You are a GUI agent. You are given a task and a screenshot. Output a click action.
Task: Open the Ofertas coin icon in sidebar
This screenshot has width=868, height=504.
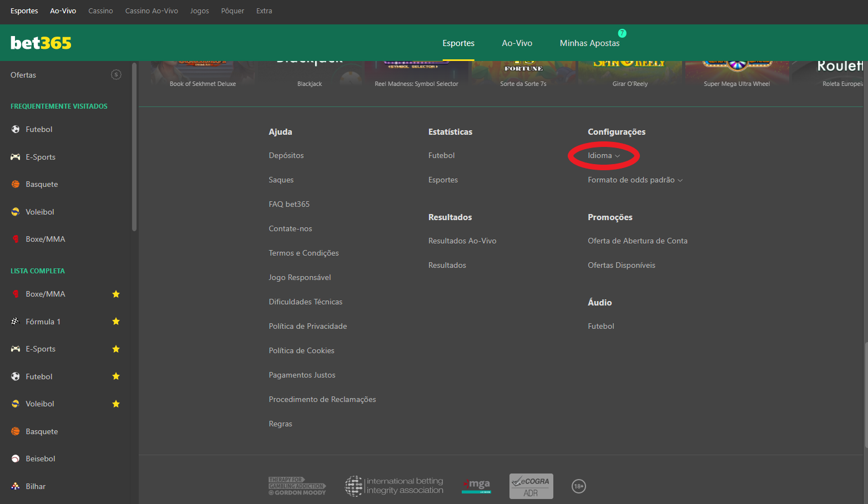point(116,74)
